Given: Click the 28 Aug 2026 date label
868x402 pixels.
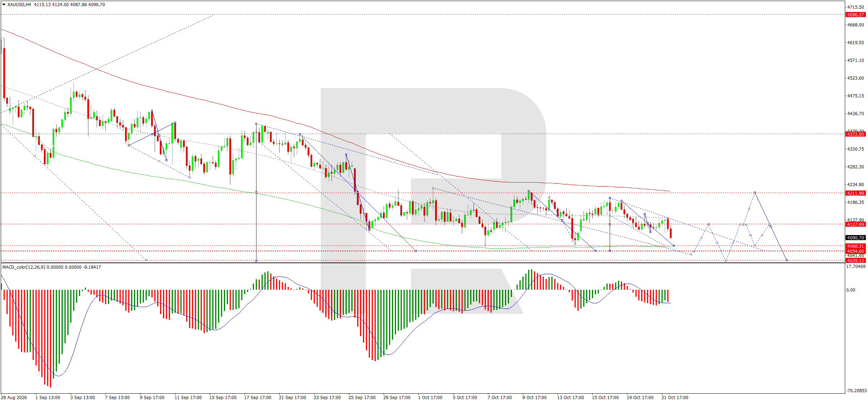Looking at the screenshot, I should (x=14, y=398).
